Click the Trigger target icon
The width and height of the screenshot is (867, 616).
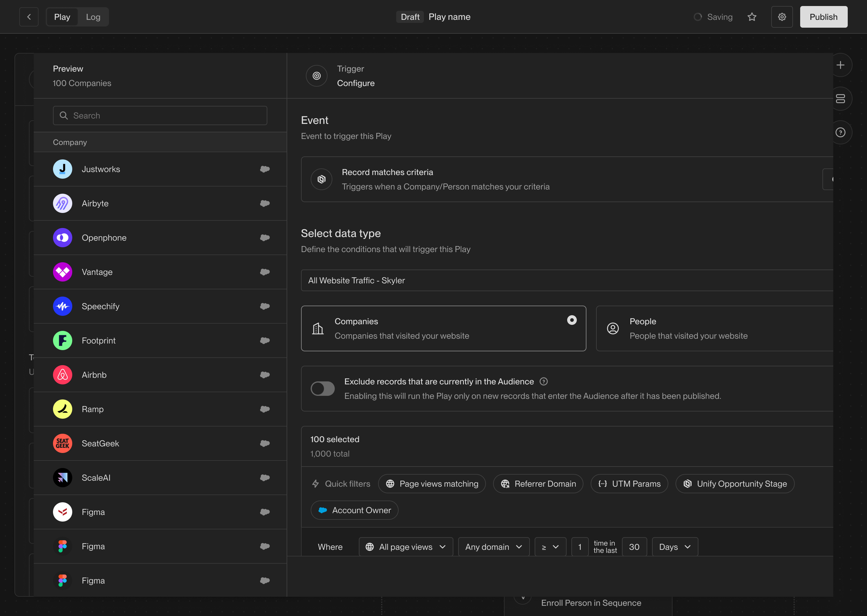click(317, 76)
